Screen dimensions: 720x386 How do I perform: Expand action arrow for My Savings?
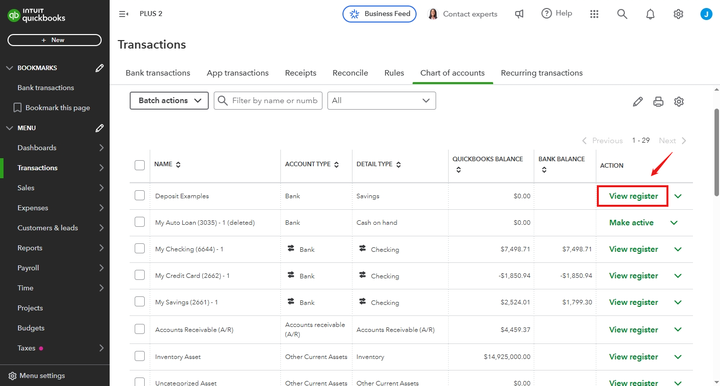[678, 302]
